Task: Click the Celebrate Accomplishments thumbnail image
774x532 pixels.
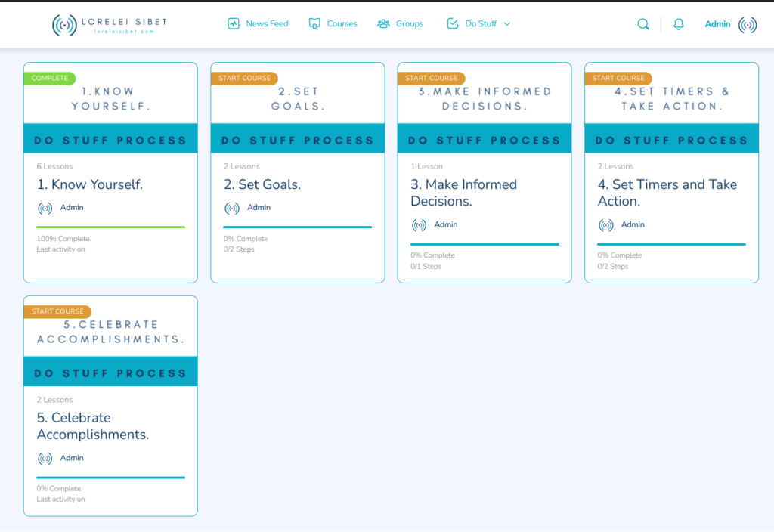Action: [x=110, y=342]
